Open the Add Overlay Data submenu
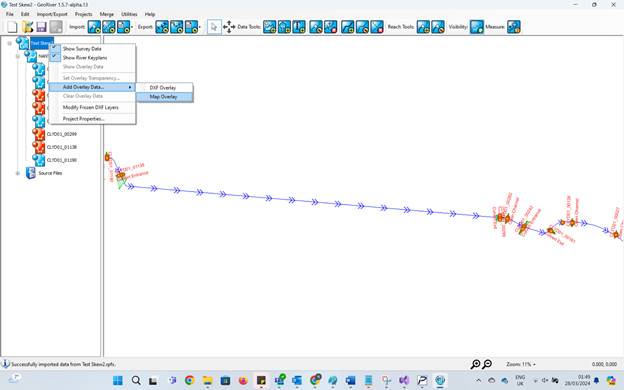Screen dimensions: 624x390 (92, 87)
